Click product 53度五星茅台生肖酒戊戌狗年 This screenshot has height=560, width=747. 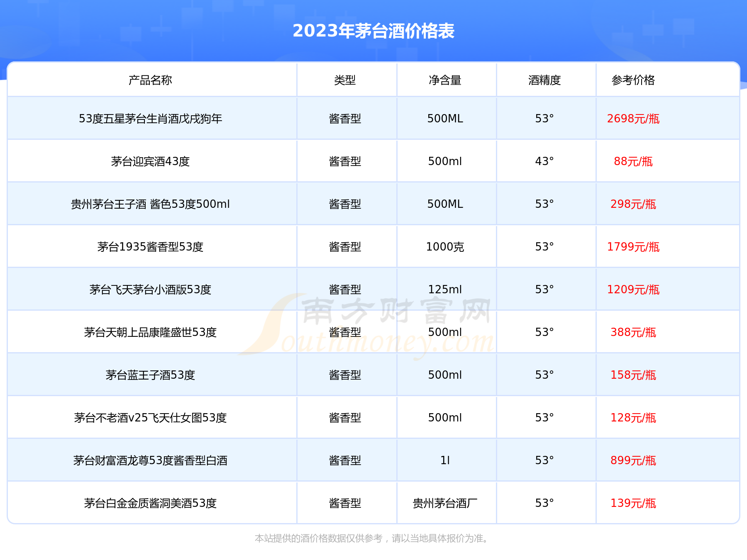pos(150,119)
